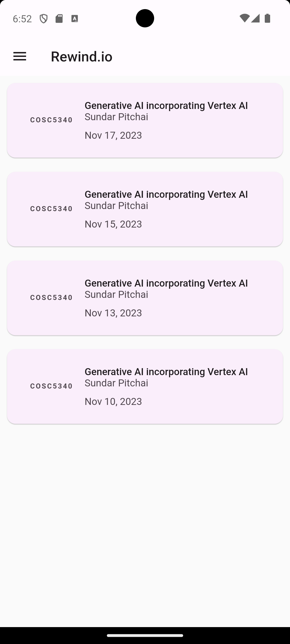Tap the SD card status icon
Viewport: 290px width, 644px height.
[59, 19]
